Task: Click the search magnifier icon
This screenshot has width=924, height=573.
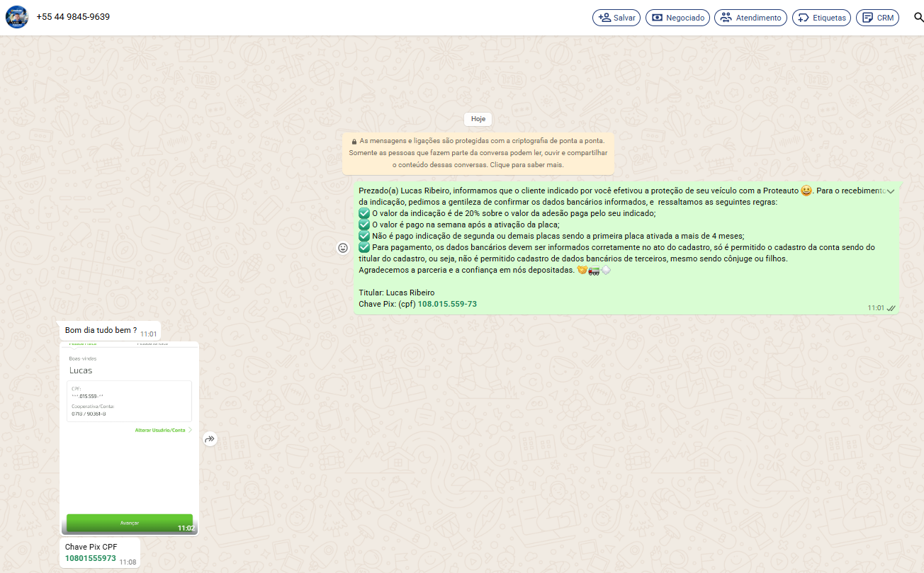Action: pyautogui.click(x=918, y=18)
